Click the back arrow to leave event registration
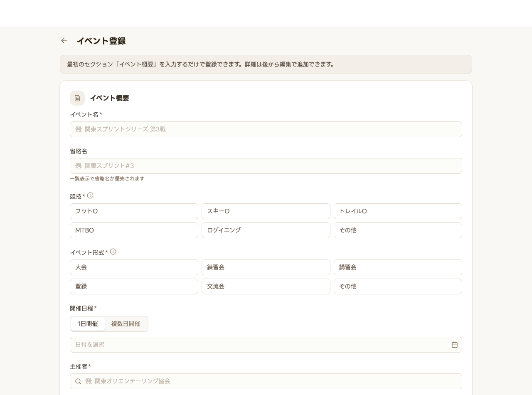Viewport: 532px width, 395px height. [64, 41]
